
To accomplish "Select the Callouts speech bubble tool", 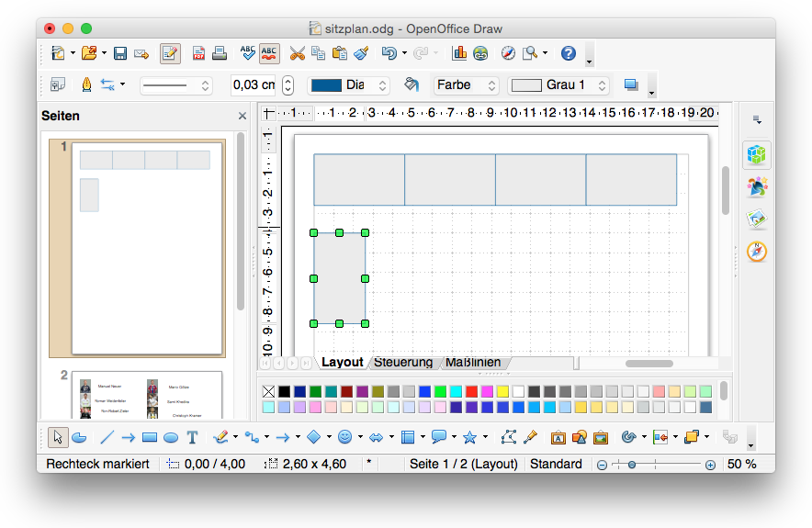I will click(439, 437).
